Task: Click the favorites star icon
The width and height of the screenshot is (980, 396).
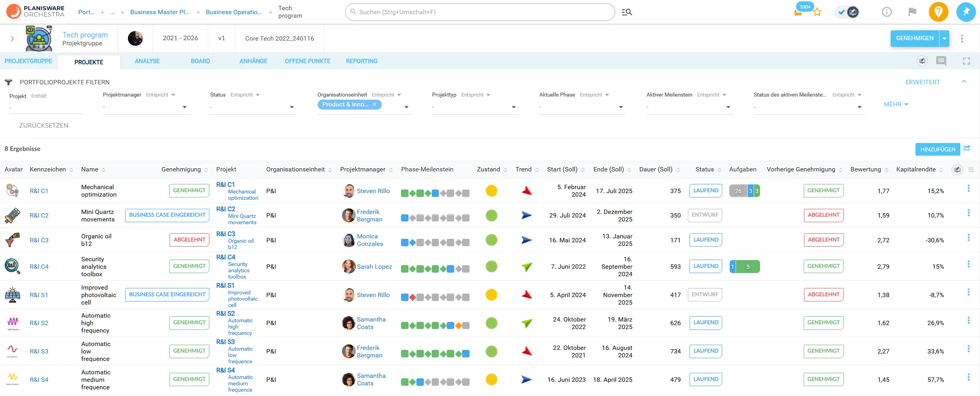Action: click(817, 12)
